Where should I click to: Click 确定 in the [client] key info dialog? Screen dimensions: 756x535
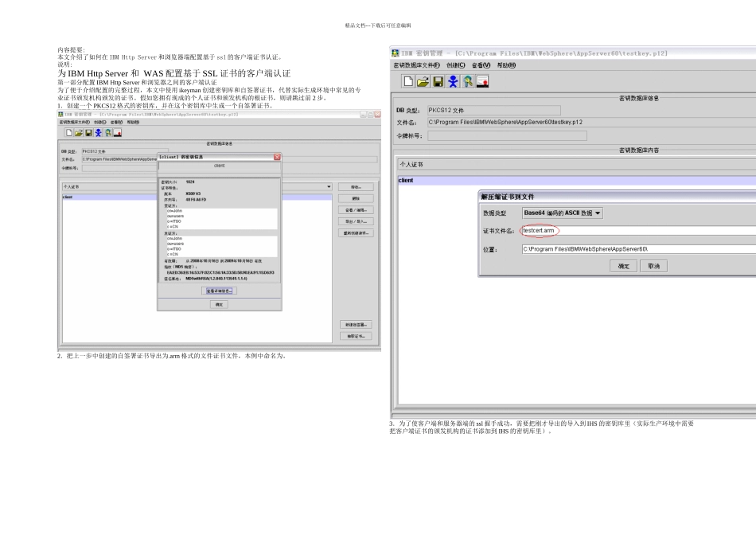[x=220, y=304]
